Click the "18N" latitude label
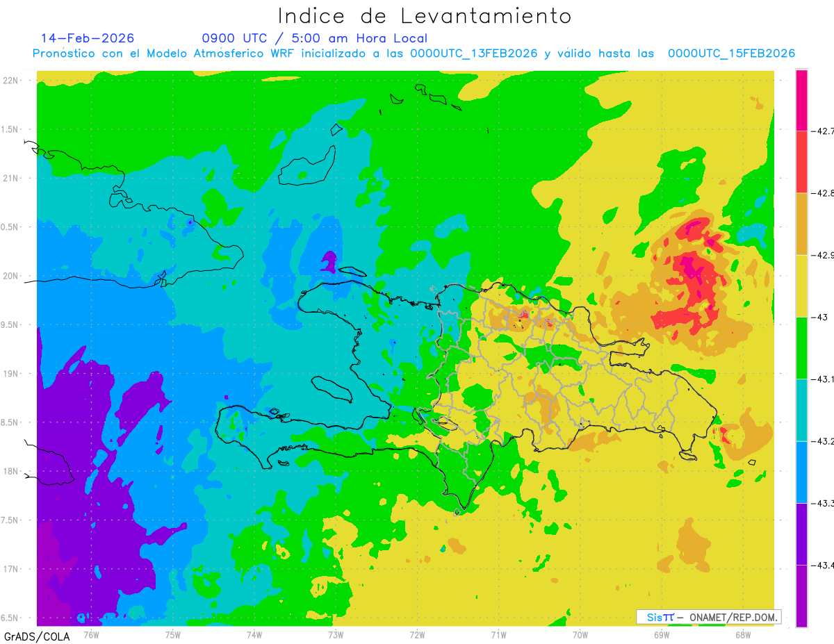 coord(11,471)
